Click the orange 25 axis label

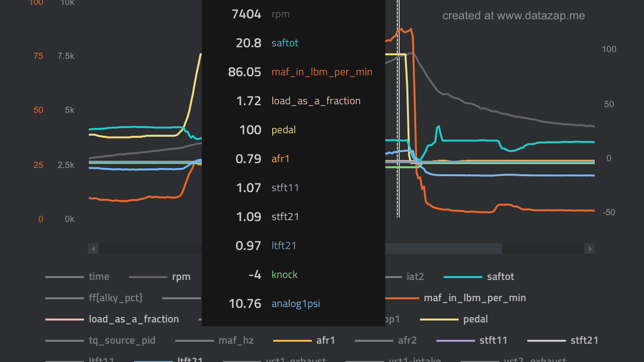[38, 165]
